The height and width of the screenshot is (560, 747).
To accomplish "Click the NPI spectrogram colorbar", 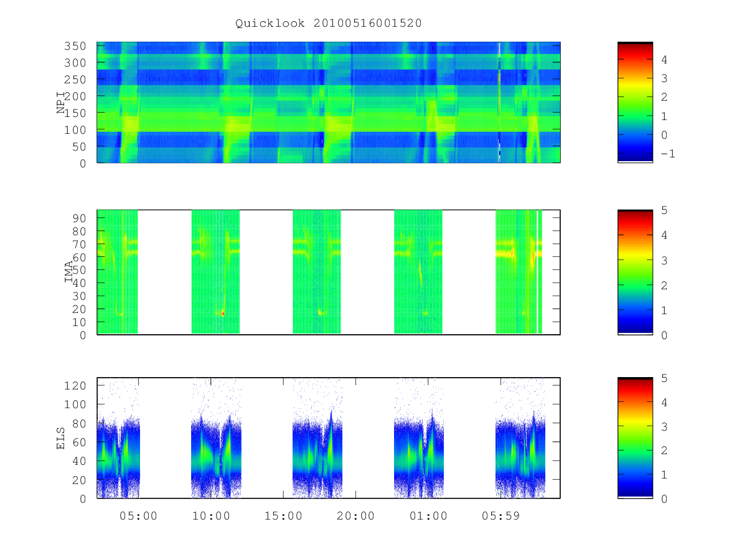I will coord(635,102).
